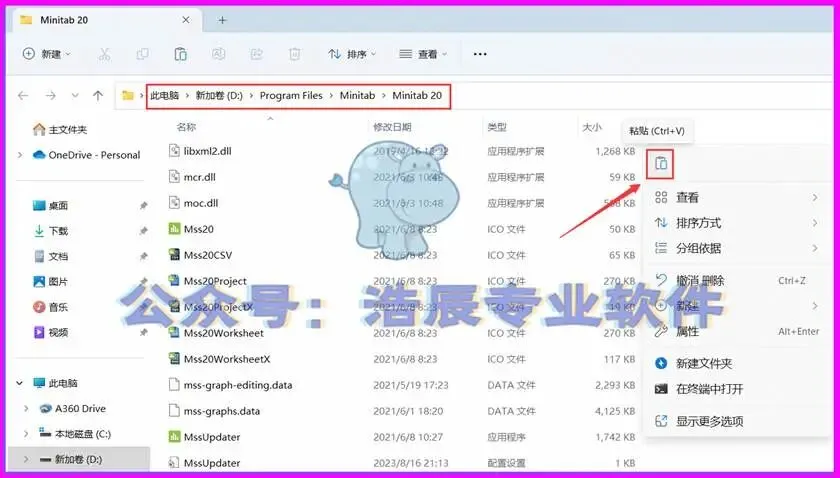Expand the 新加卷 (D:) tree node

26,459
